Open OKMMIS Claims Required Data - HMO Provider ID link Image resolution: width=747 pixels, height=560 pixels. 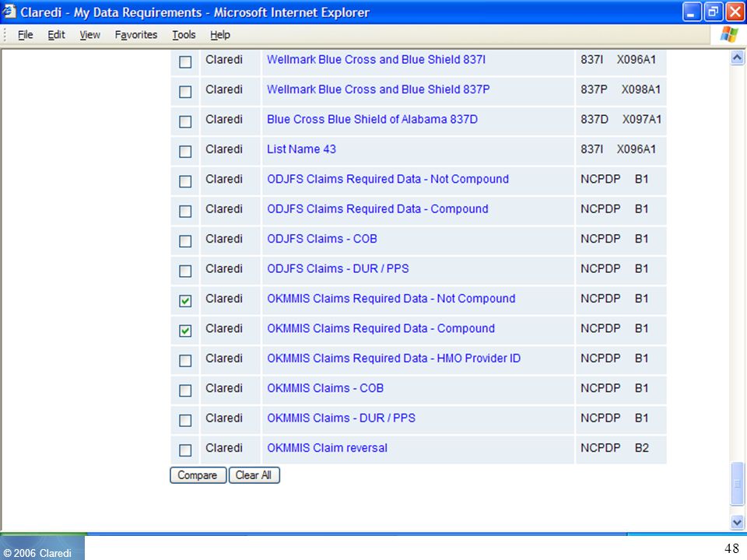(394, 359)
